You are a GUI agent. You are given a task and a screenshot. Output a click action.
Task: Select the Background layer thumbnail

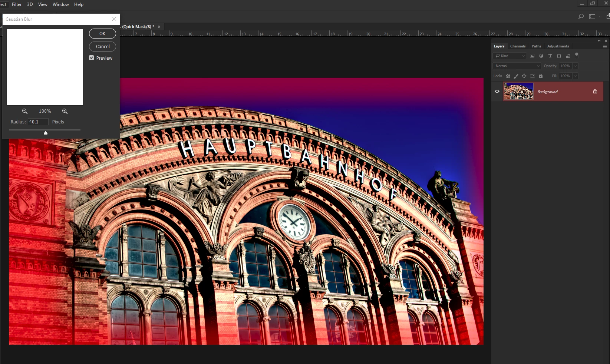click(x=518, y=92)
